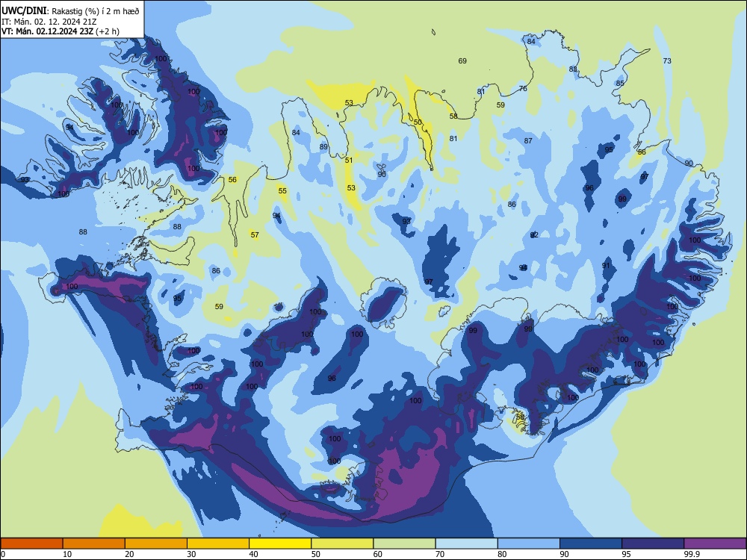Click the 60–70 light green legend swatch
The height and width of the screenshot is (560, 747).
(x=404, y=544)
